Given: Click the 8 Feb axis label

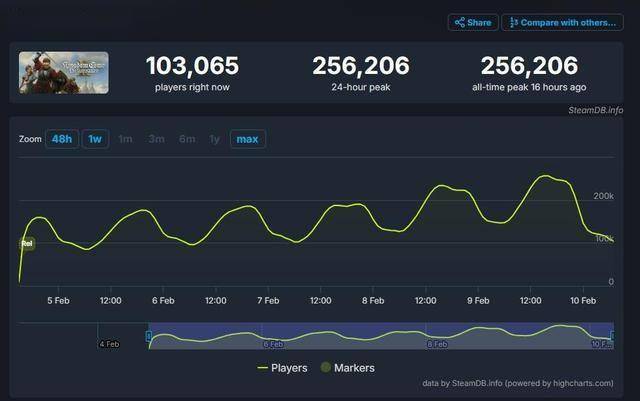Looking at the screenshot, I should (373, 301).
